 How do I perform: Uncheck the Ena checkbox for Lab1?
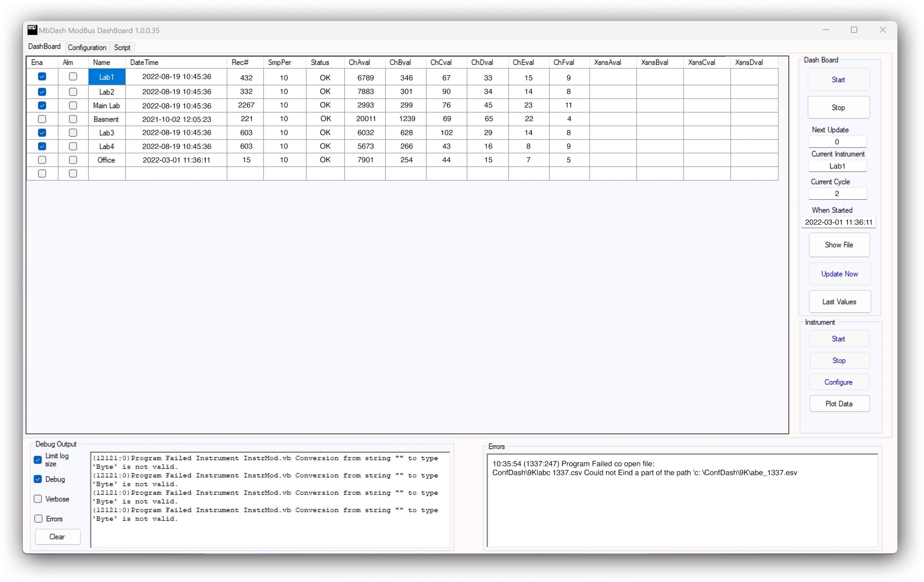click(42, 77)
